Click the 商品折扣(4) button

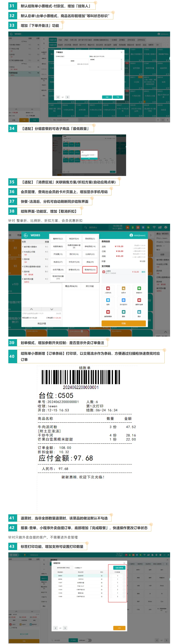tap(74, 238)
